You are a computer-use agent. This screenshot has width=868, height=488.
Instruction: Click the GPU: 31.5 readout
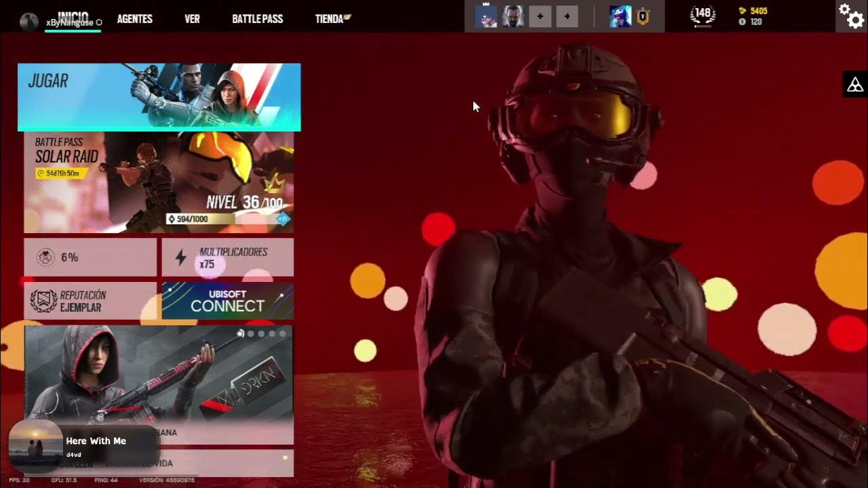click(63, 480)
